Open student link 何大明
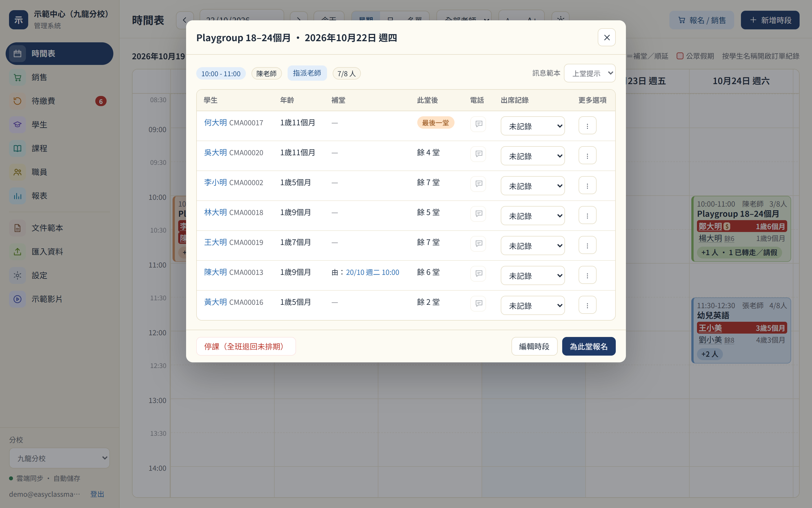 [215, 123]
